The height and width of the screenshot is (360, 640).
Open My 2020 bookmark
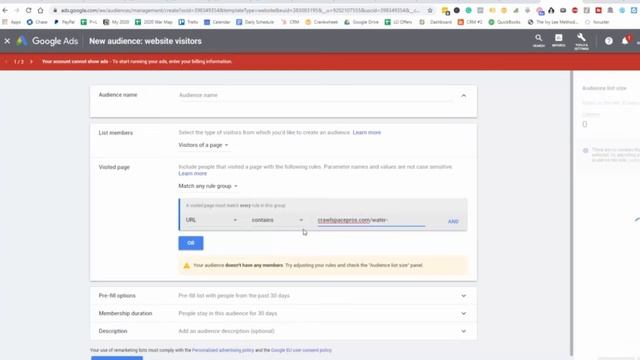pyautogui.click(x=116, y=22)
